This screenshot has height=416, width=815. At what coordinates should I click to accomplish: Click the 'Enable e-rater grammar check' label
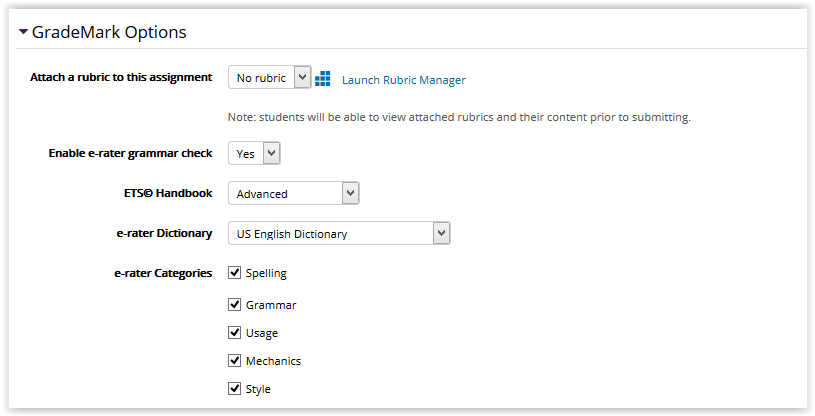click(x=130, y=153)
